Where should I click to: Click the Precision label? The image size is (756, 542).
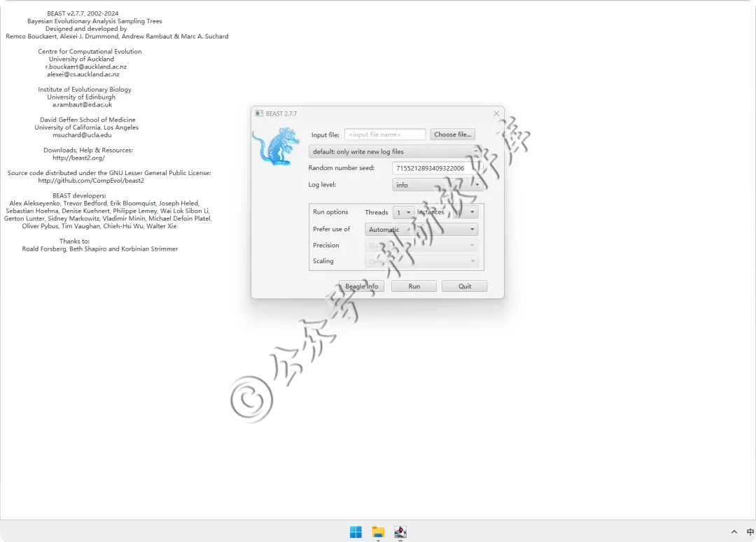[326, 245]
